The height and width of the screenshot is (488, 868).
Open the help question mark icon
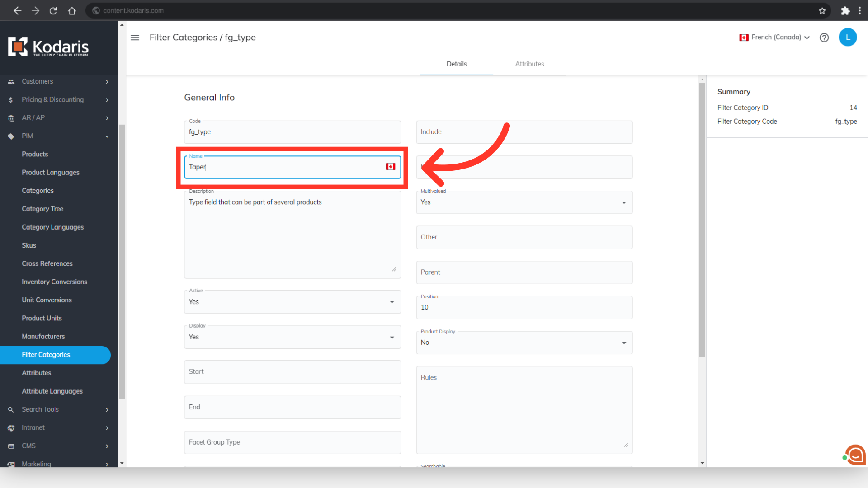coord(824,38)
